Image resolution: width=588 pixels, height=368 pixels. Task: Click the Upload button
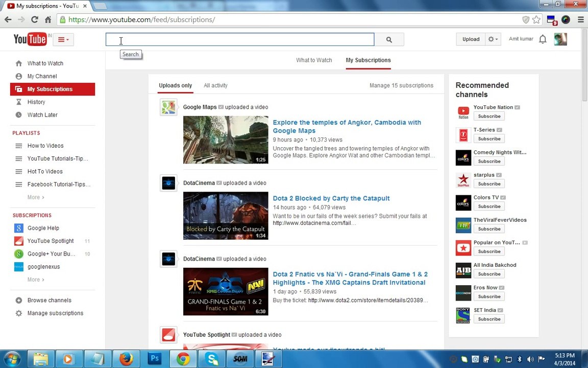tap(471, 39)
